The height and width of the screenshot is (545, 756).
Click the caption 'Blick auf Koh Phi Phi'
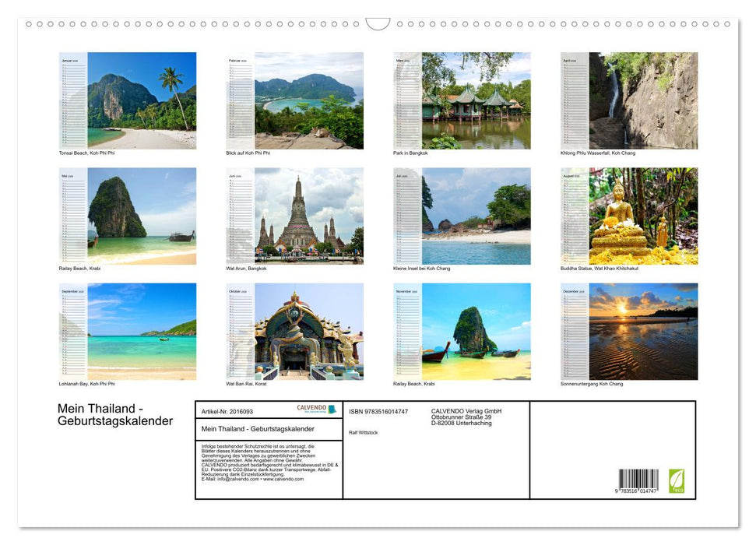pyautogui.click(x=248, y=153)
